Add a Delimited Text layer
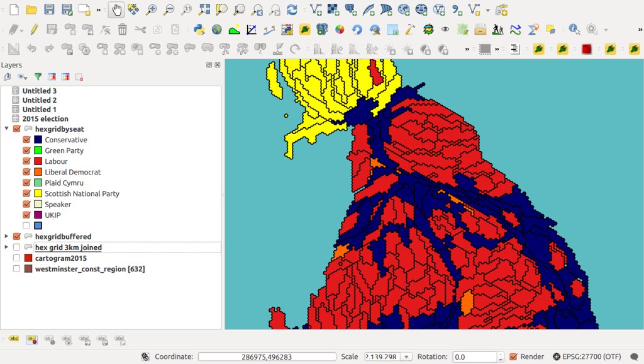 (x=458, y=9)
